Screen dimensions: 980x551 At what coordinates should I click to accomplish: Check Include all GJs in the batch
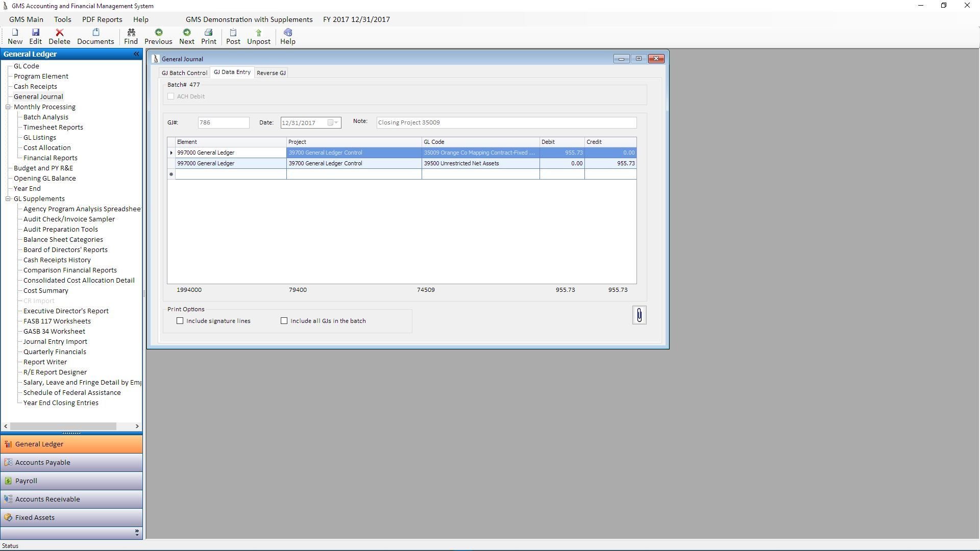(x=284, y=321)
